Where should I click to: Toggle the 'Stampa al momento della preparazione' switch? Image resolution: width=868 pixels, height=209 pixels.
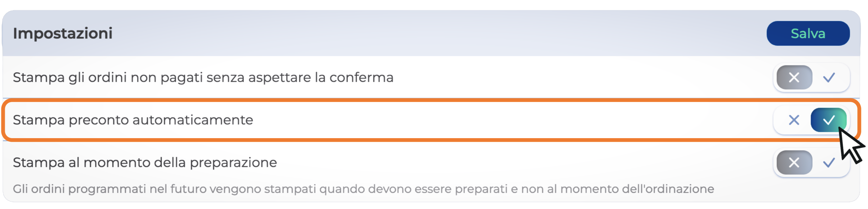pyautogui.click(x=811, y=163)
